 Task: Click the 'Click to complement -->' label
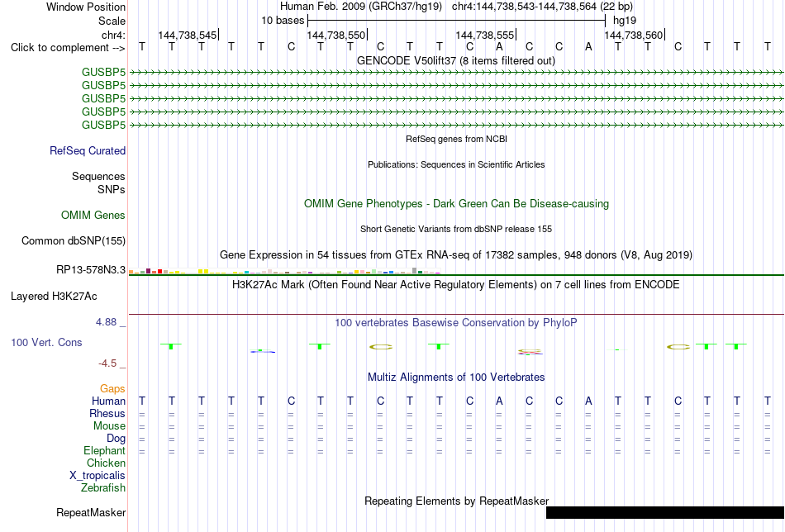click(x=68, y=48)
